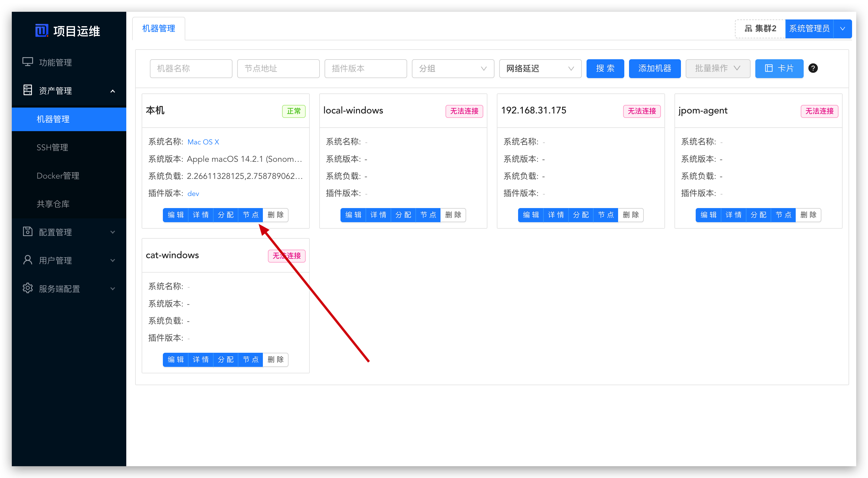Open the 分组 dropdown filter
This screenshot has width=868, height=478.
(453, 69)
